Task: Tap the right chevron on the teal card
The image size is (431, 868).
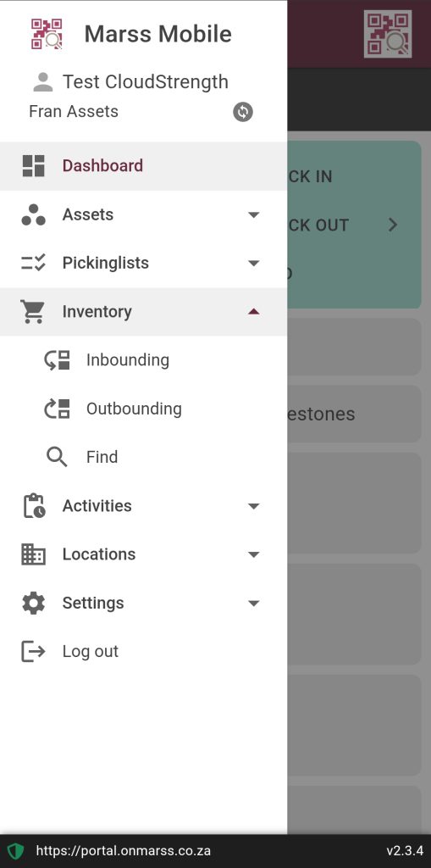Action: (x=393, y=225)
